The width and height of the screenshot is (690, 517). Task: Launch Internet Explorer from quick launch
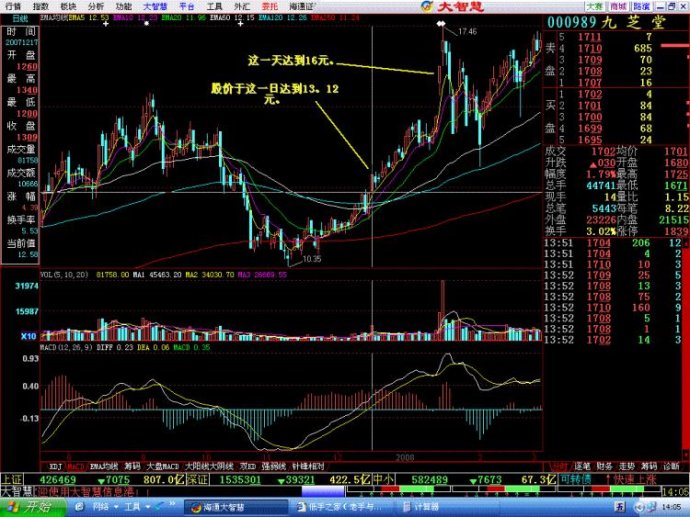tap(79, 507)
